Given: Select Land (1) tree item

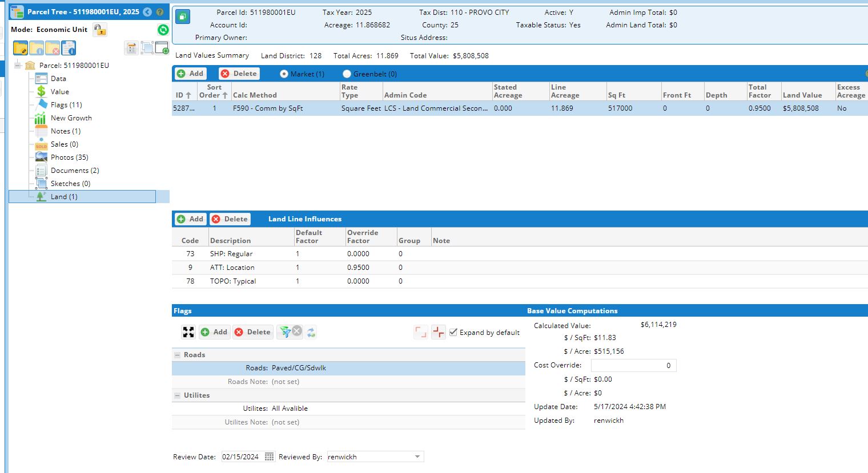Looking at the screenshot, I should 82,197.
